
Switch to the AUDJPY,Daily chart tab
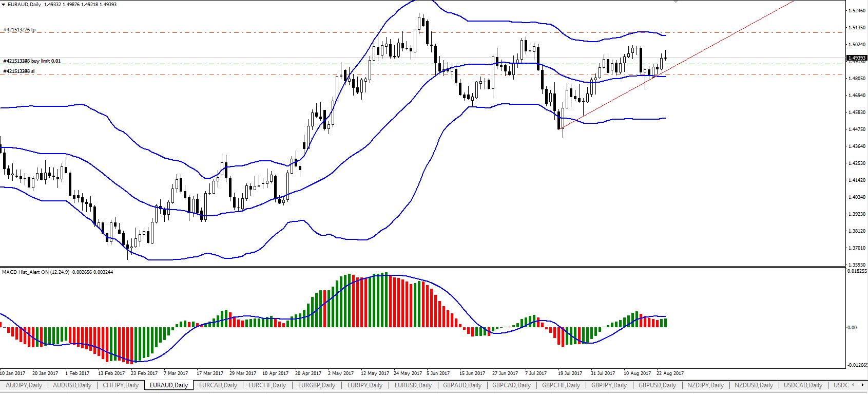[24, 385]
